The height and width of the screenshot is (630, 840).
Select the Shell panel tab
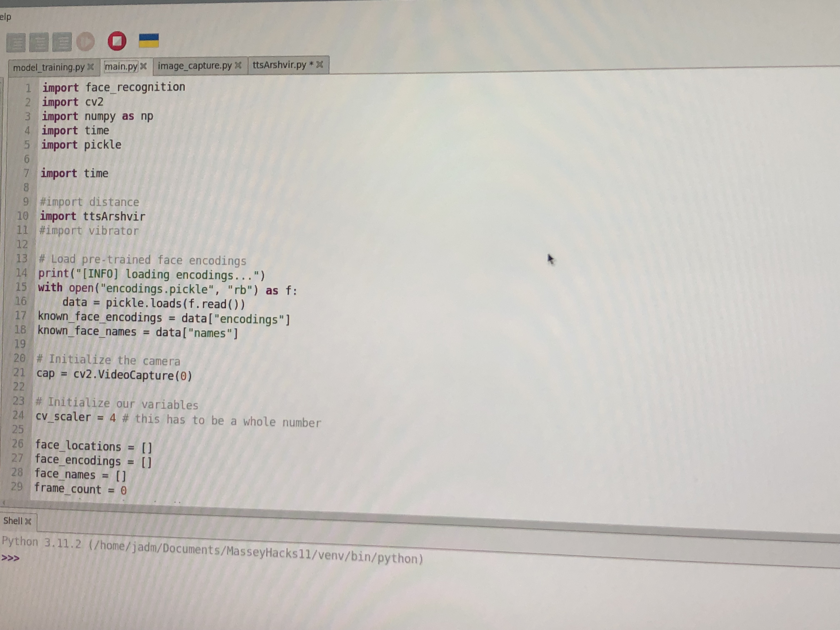[x=12, y=521]
